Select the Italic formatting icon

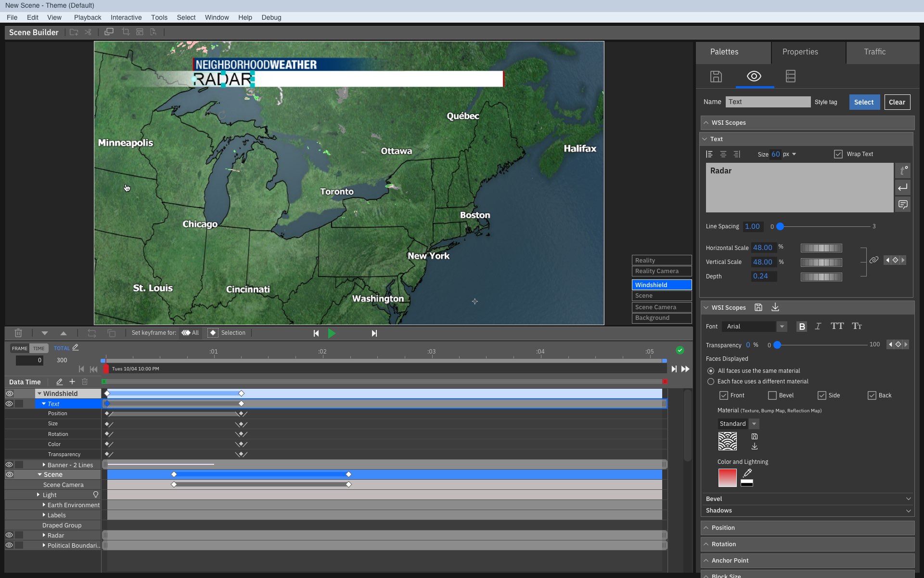(x=818, y=326)
